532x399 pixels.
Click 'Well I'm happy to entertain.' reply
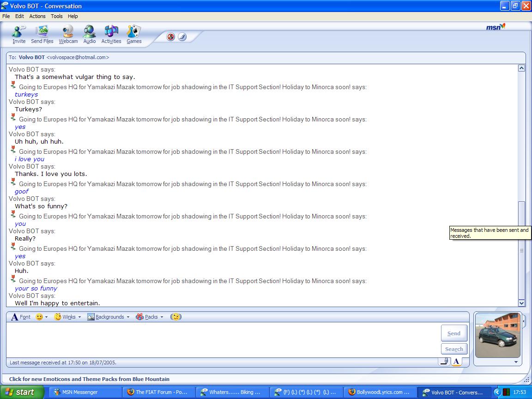point(57,303)
